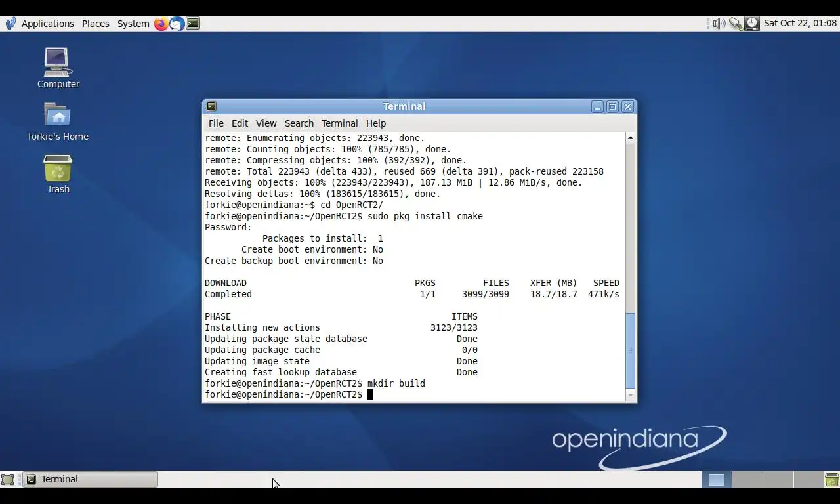This screenshot has width=840, height=504.
Task: Click the 'Updating package cache' line
Action: coord(341,350)
